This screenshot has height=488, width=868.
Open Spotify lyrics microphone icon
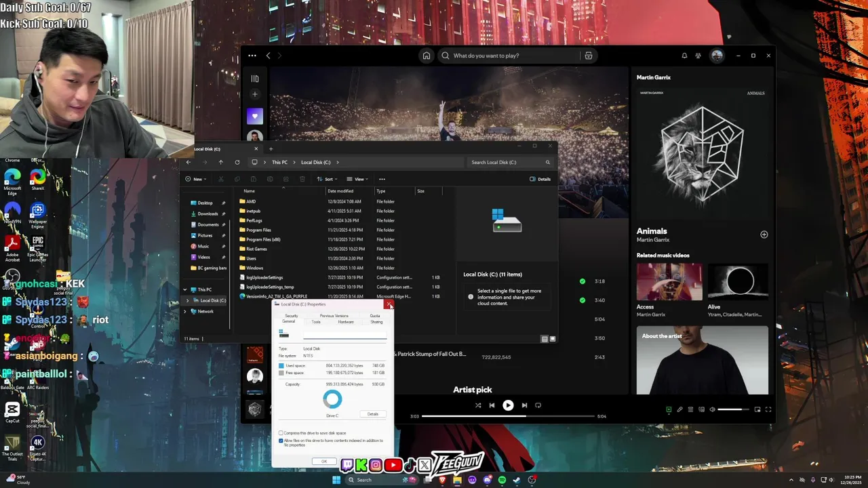coord(679,409)
